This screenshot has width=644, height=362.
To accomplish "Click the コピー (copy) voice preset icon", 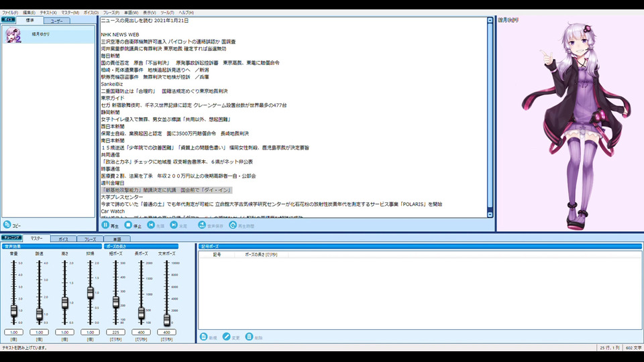I will (7, 225).
